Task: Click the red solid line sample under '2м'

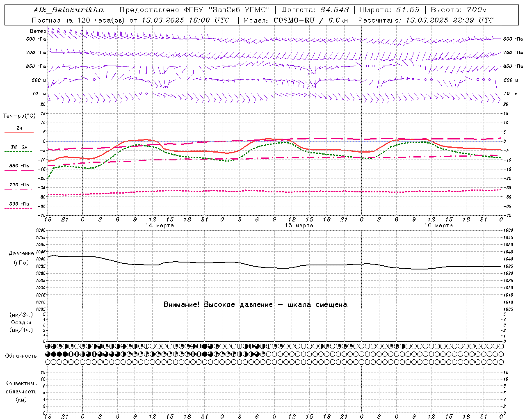Action: tap(19, 132)
